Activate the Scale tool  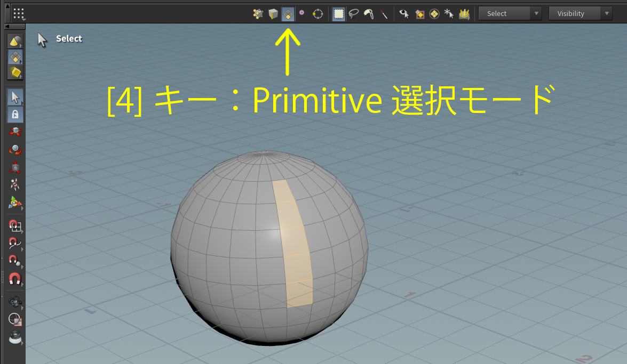(15, 167)
